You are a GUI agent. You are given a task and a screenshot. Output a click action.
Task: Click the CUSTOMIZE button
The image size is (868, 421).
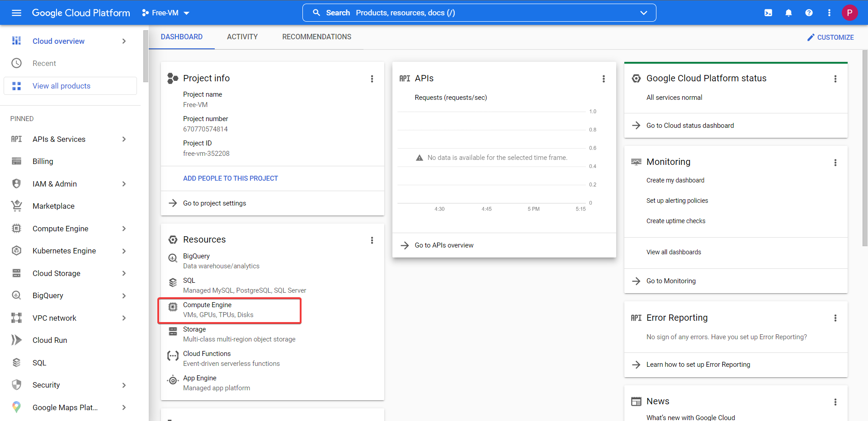coord(830,37)
